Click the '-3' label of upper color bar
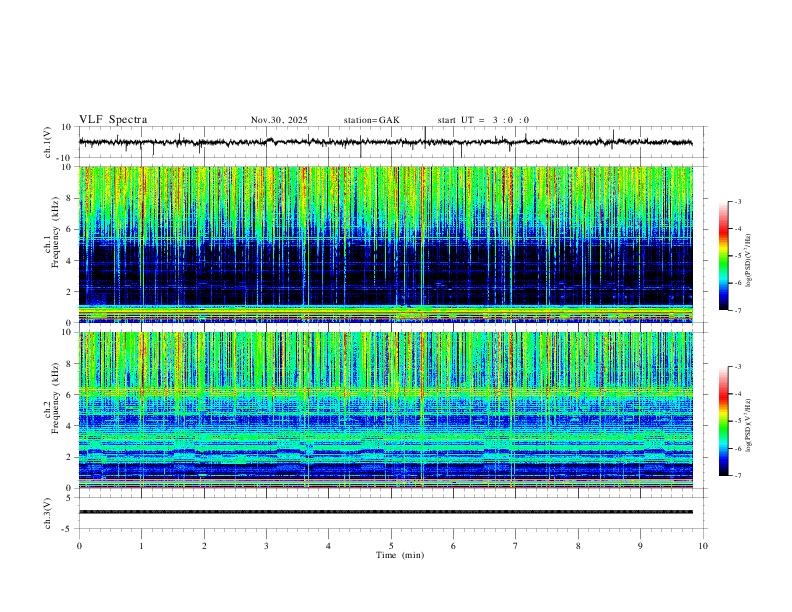This screenshot has height=612, width=792. 737,201
